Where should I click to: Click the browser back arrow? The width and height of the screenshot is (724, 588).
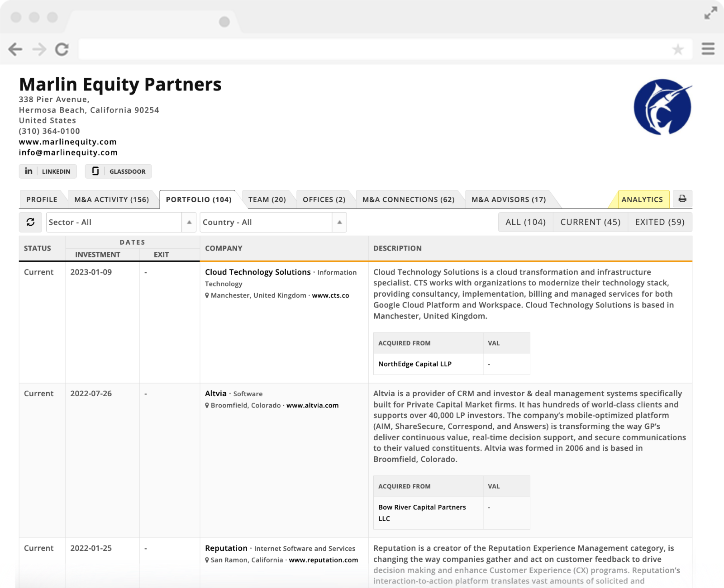(x=16, y=50)
